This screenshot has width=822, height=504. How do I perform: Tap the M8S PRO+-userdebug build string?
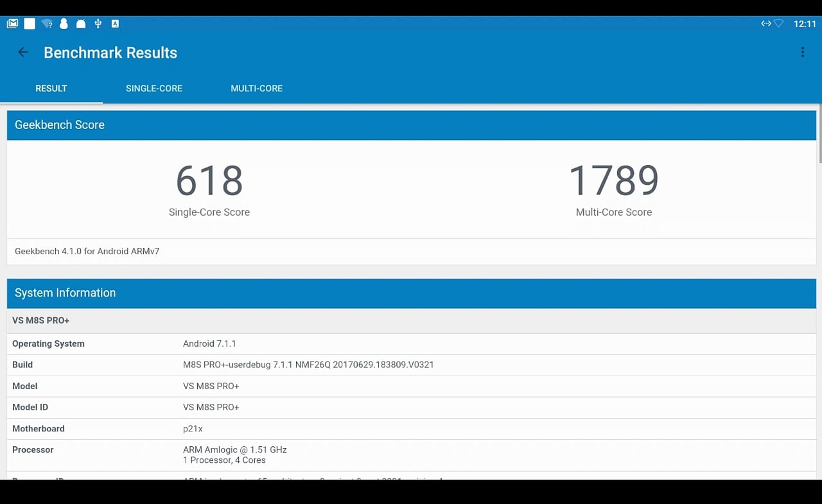308,365
